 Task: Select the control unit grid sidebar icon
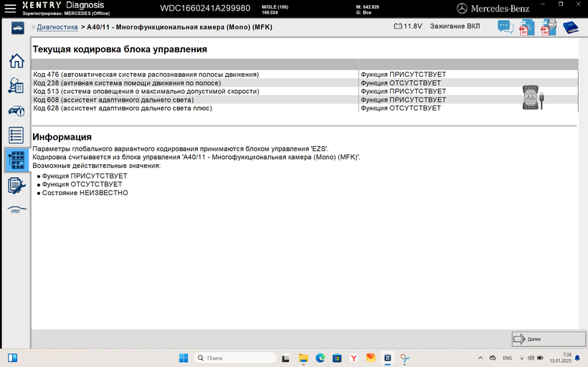click(x=16, y=160)
